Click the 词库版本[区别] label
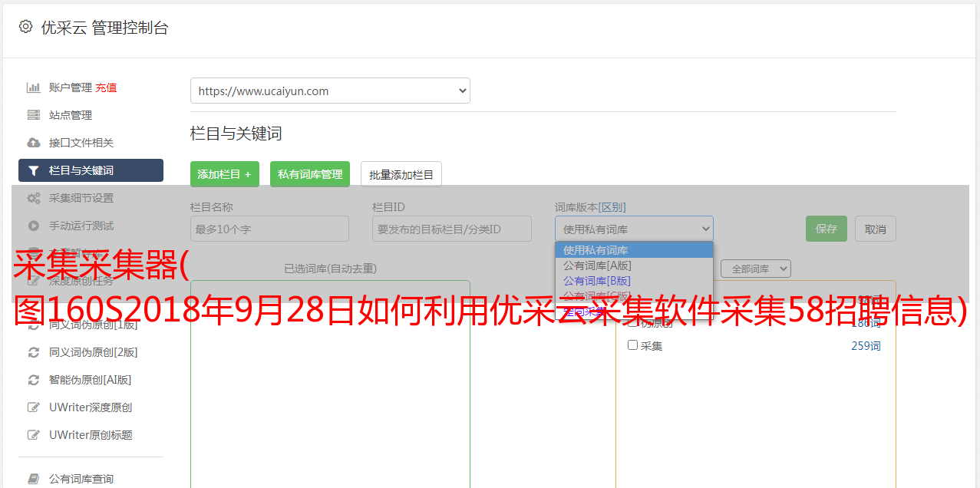Image resolution: width=980 pixels, height=488 pixels. 590,207
